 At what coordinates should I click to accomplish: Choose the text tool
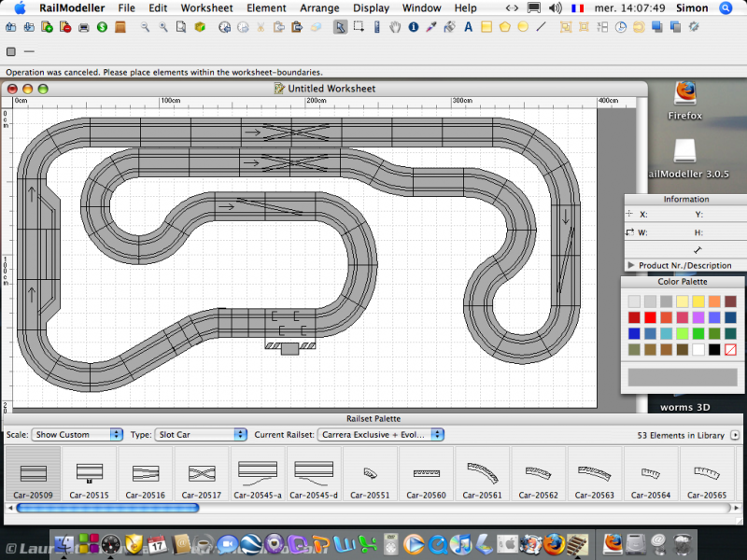(x=468, y=27)
